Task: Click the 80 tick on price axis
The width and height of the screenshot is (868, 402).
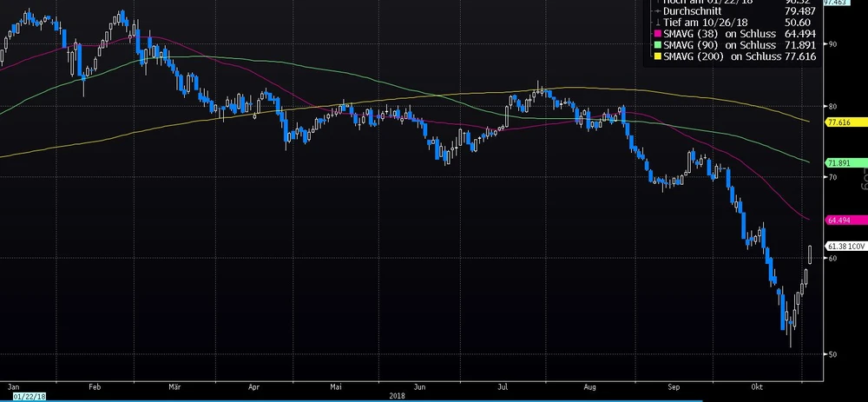Action: point(832,106)
